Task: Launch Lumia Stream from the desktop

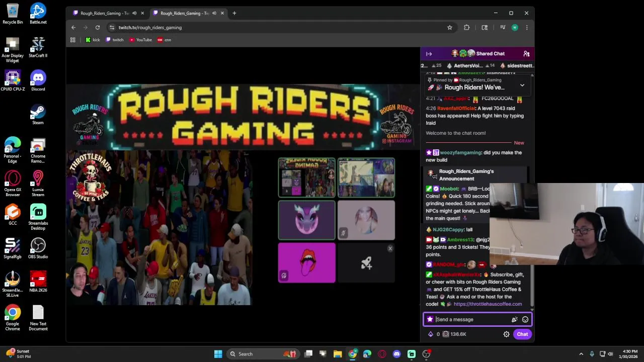Action: [x=38, y=184]
